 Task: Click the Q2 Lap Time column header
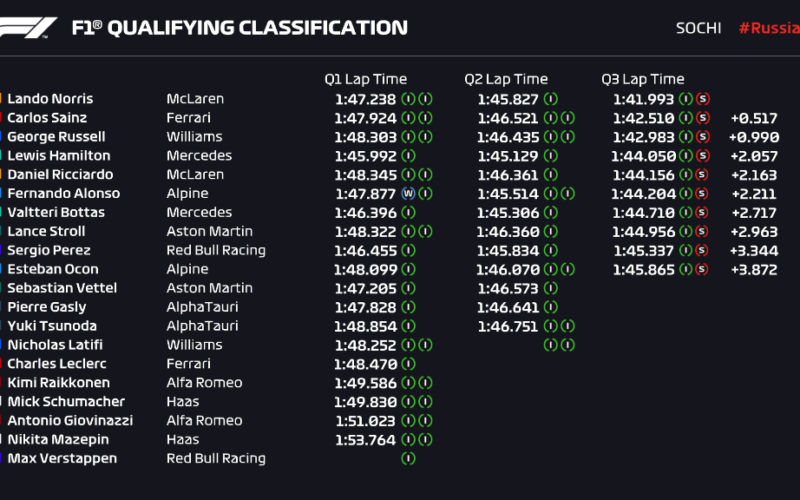[x=506, y=79]
